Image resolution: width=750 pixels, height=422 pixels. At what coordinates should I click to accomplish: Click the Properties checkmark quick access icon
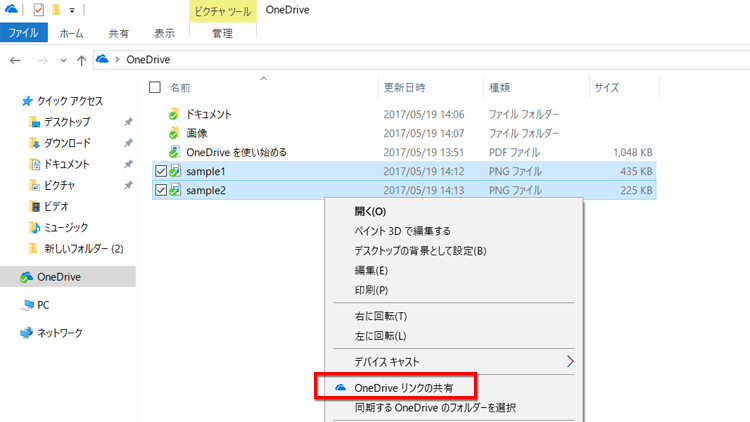click(39, 10)
